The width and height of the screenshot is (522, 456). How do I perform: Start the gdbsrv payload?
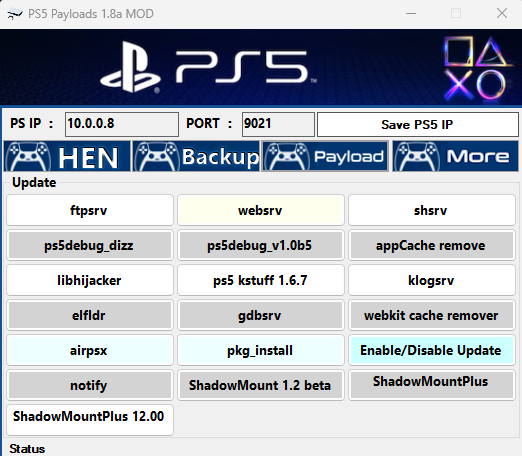261,315
